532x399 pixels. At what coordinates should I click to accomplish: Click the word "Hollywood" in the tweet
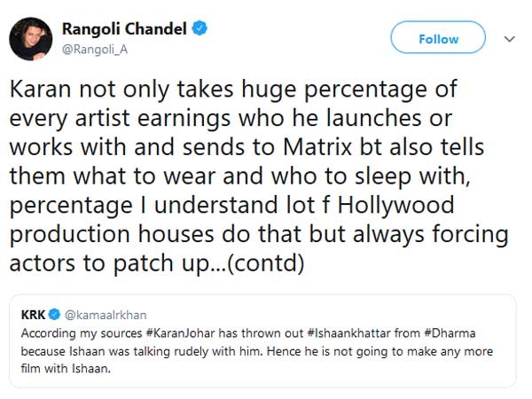pos(396,205)
